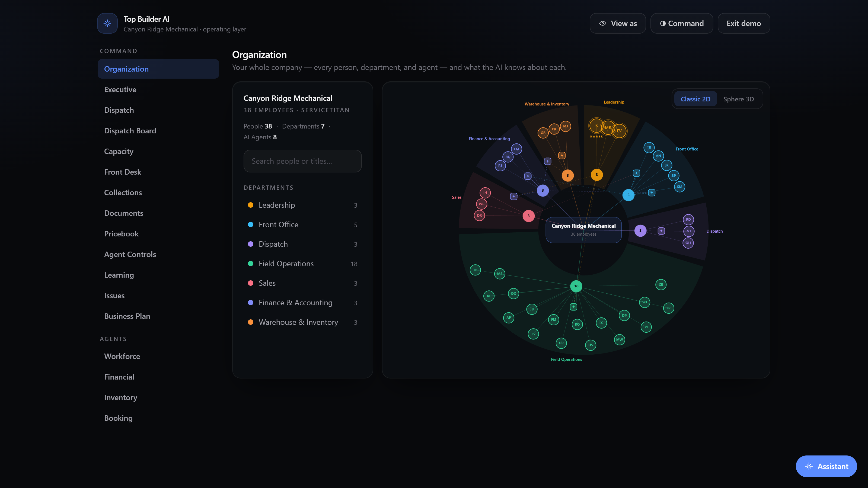The image size is (868, 488).
Task: Click the EV person node in Leadership
Action: pyautogui.click(x=619, y=131)
